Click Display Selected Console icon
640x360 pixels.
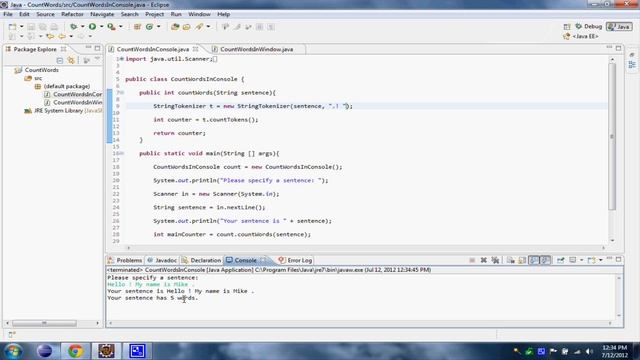(x=573, y=260)
